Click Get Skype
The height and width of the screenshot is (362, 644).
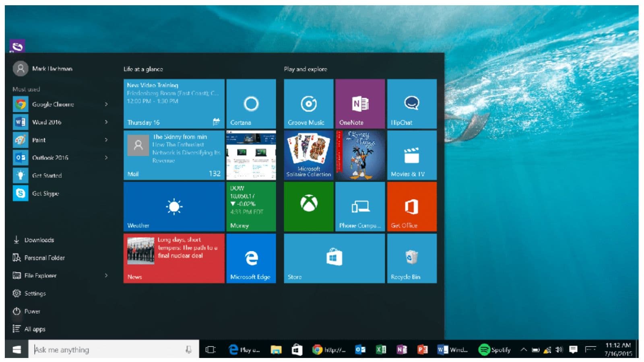[44, 193]
